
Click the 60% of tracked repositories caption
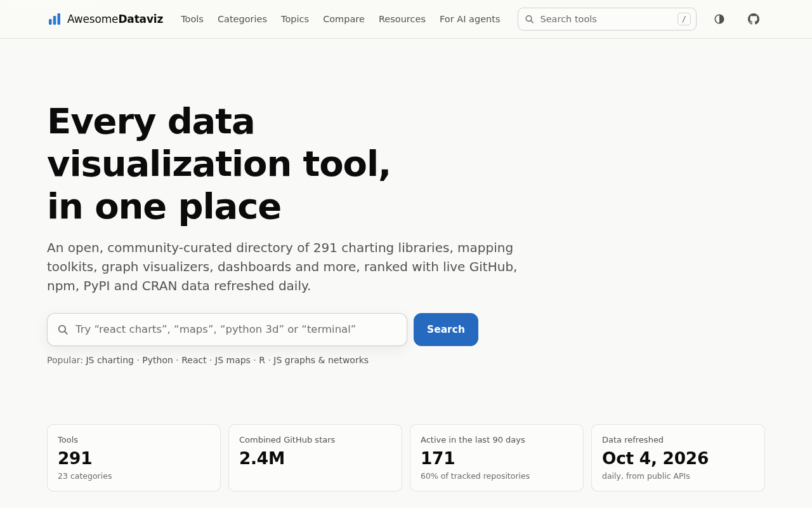tap(475, 476)
